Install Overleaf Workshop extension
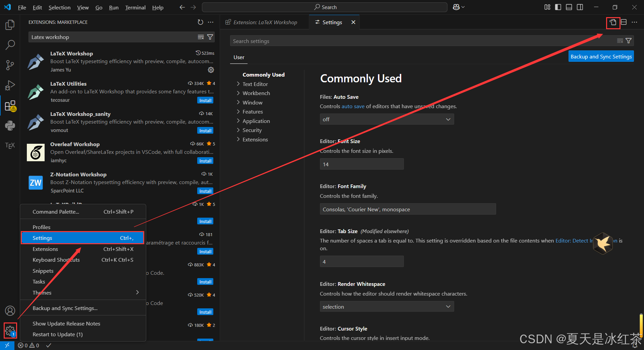 (x=205, y=161)
